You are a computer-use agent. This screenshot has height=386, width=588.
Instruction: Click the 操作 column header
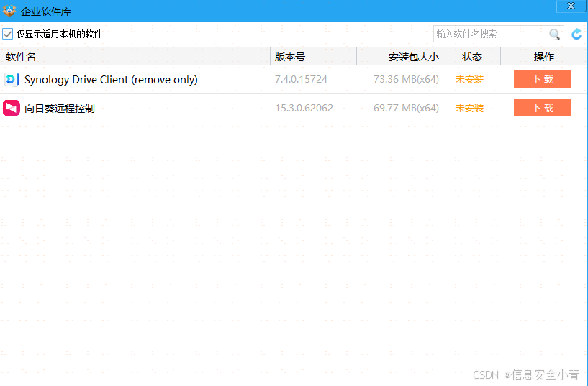pos(544,57)
